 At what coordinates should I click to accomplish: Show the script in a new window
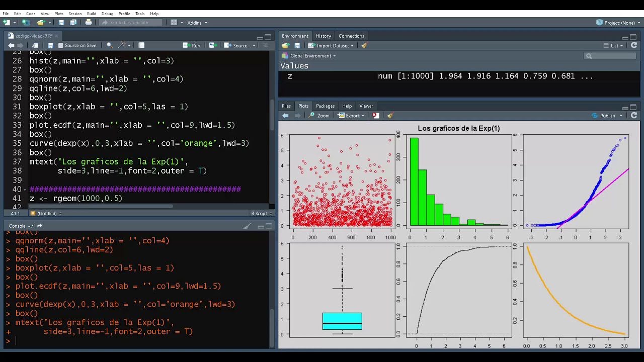pos(35,45)
